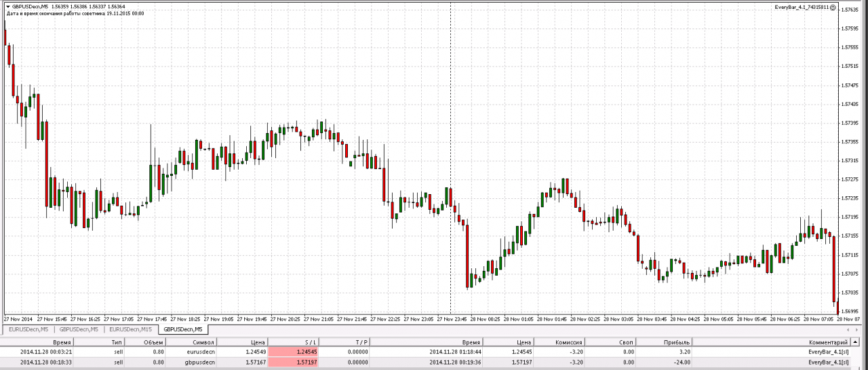The height and width of the screenshot is (370, 868).
Task: Select the close time 2014.11.28 01:18:44
Action: (x=456, y=352)
